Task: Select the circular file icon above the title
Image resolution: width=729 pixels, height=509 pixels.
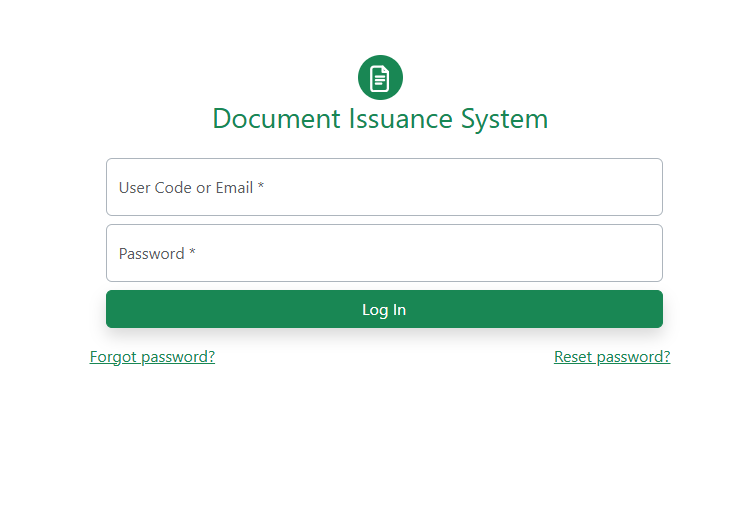Action: click(380, 78)
